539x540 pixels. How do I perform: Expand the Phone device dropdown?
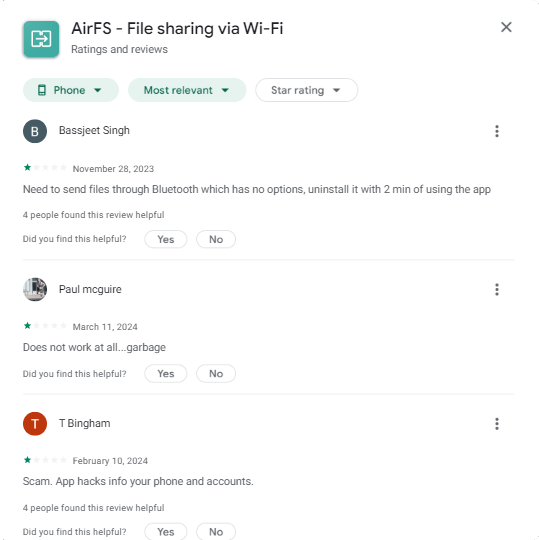pyautogui.click(x=71, y=90)
